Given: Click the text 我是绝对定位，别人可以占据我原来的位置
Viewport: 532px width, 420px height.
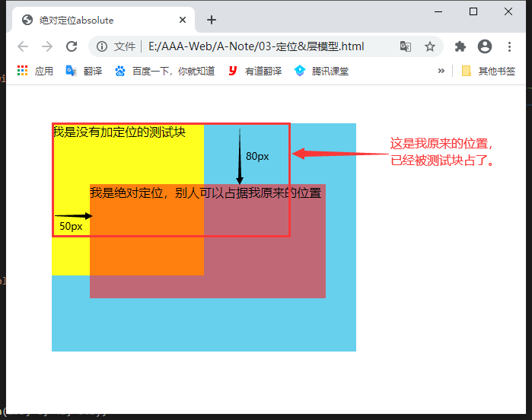Looking at the screenshot, I should 205,192.
